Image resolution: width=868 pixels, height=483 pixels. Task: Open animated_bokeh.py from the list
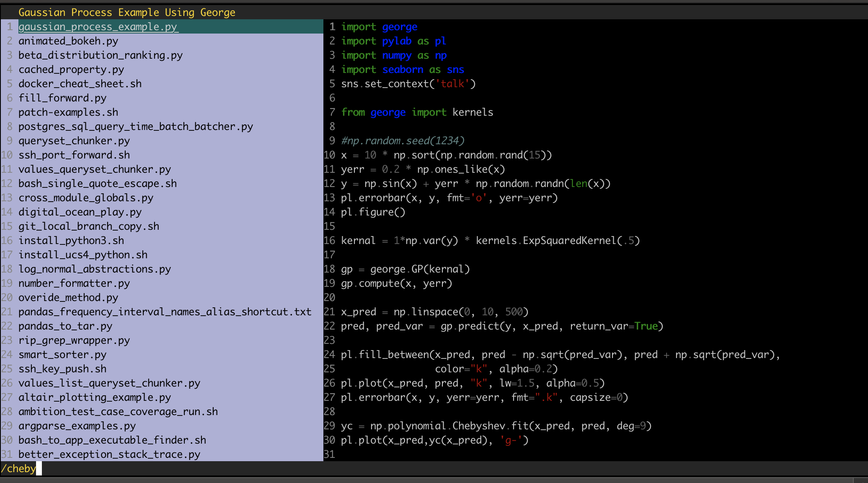[x=68, y=41]
